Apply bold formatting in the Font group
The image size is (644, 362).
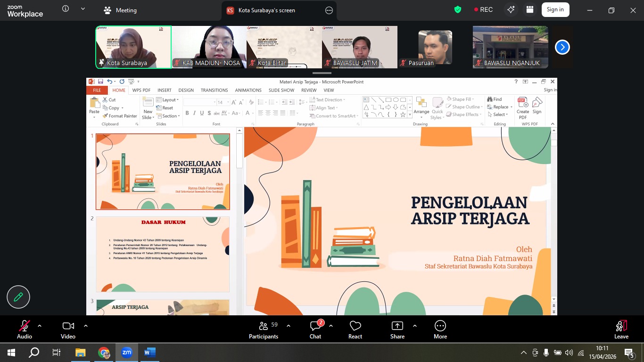pyautogui.click(x=187, y=113)
